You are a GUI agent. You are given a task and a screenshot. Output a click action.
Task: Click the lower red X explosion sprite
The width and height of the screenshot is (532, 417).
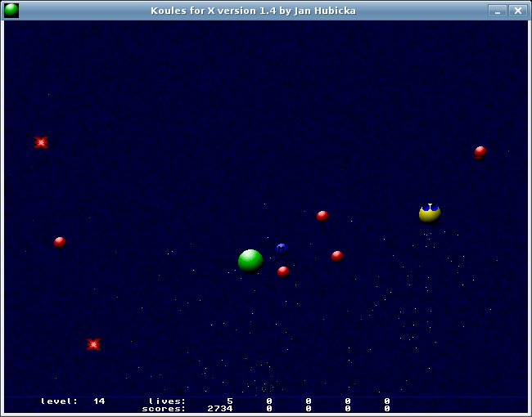tap(93, 344)
